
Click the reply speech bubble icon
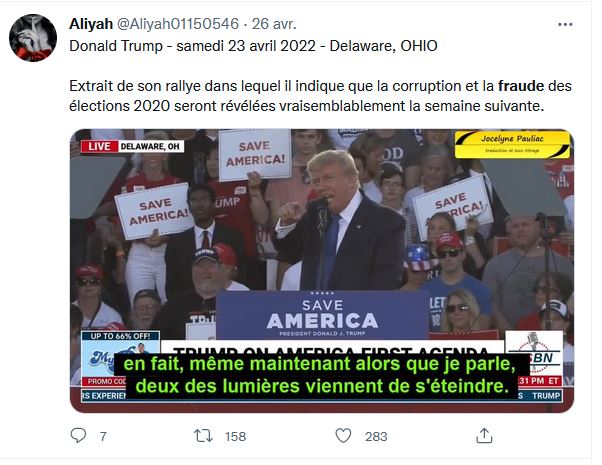(78, 436)
